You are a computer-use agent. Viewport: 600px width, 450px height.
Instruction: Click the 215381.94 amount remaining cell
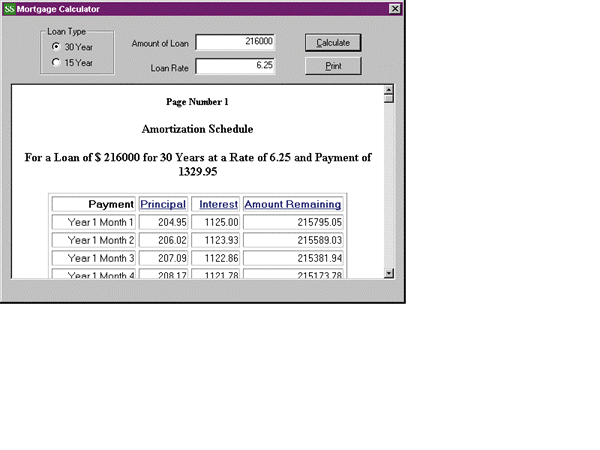(x=294, y=258)
